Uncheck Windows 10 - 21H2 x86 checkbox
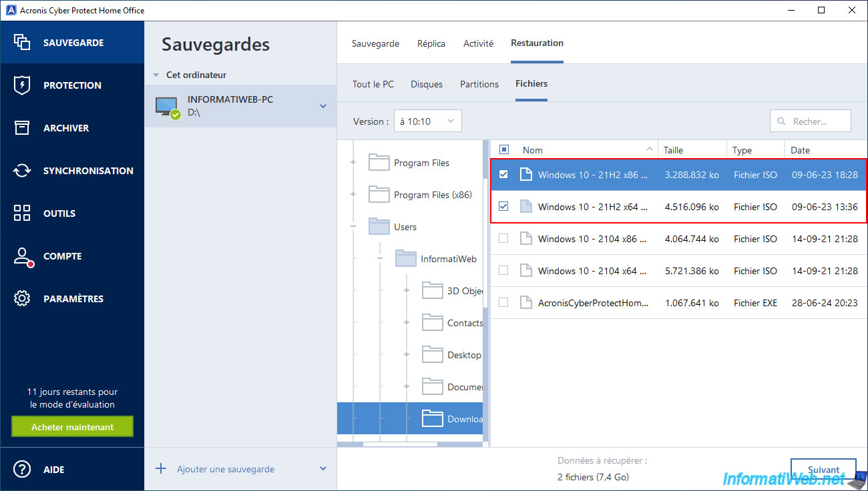Image resolution: width=868 pixels, height=491 pixels. (x=504, y=175)
